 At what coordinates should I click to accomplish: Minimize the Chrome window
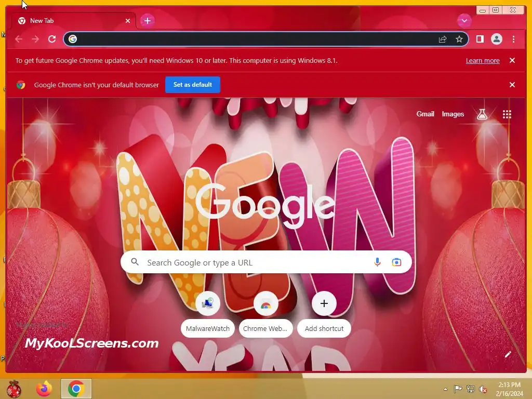pyautogui.click(x=483, y=10)
